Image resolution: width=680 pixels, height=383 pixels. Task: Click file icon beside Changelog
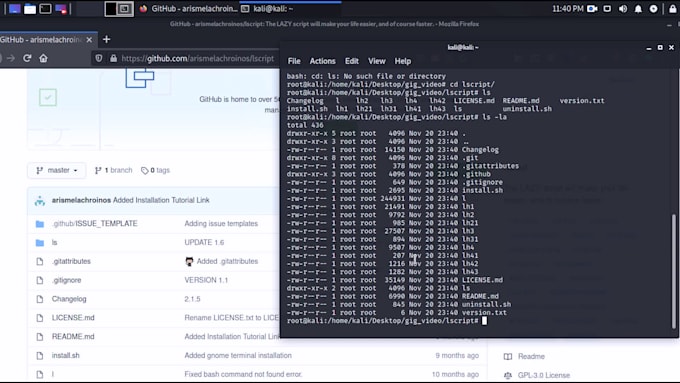40,299
